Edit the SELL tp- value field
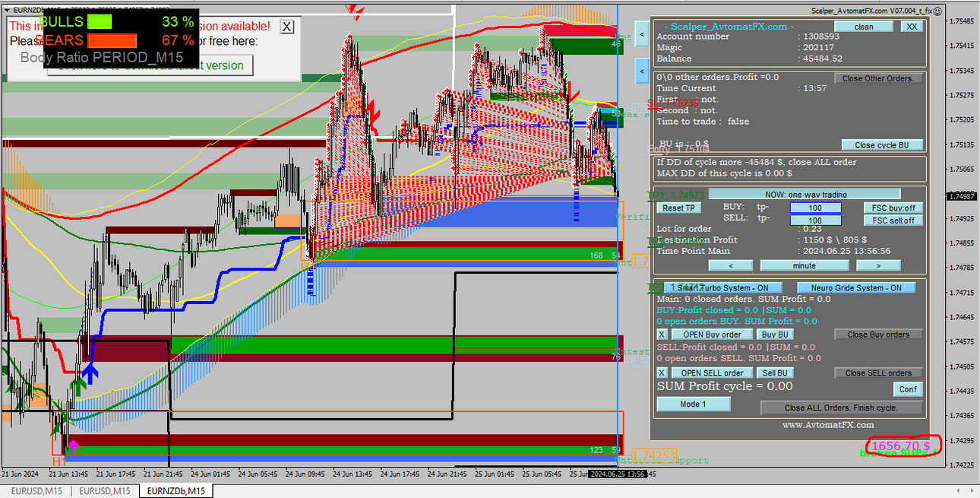The width and height of the screenshot is (980, 498). [x=815, y=220]
